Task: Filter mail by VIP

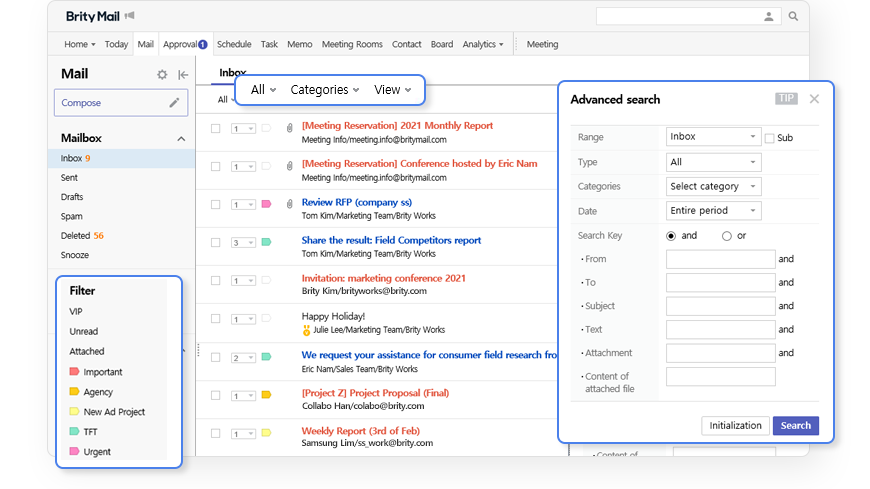Action: coord(76,311)
